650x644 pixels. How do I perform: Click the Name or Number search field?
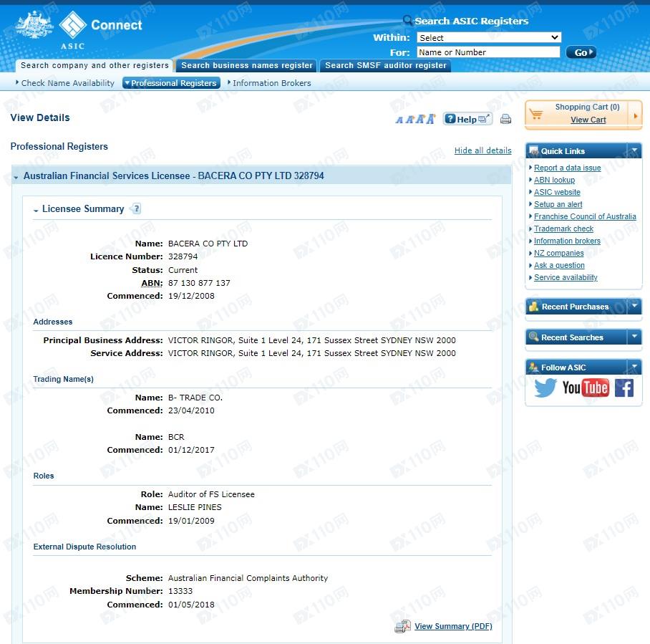[x=488, y=52]
